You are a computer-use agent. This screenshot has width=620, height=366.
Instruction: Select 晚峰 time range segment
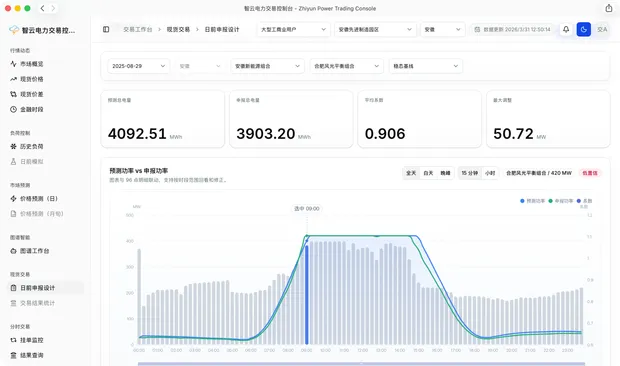click(x=445, y=173)
